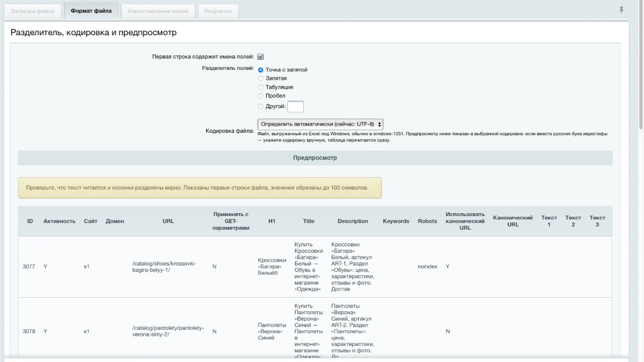Go to the "Сопоставление полей" tab
Viewport: 644px width, 362px height.
click(x=158, y=11)
